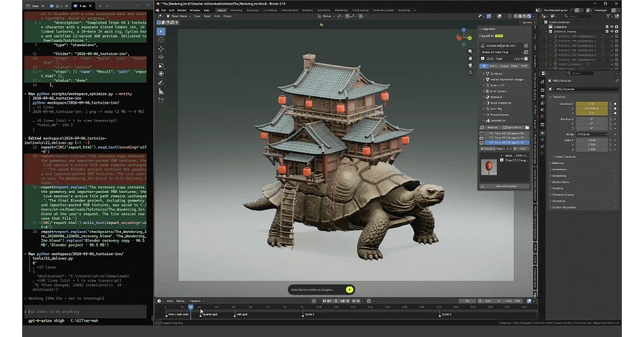Viewport: 644px width, 337px height.
Task: Toggle Collection's exclude checkbox in the outliner
Action: [606, 27]
